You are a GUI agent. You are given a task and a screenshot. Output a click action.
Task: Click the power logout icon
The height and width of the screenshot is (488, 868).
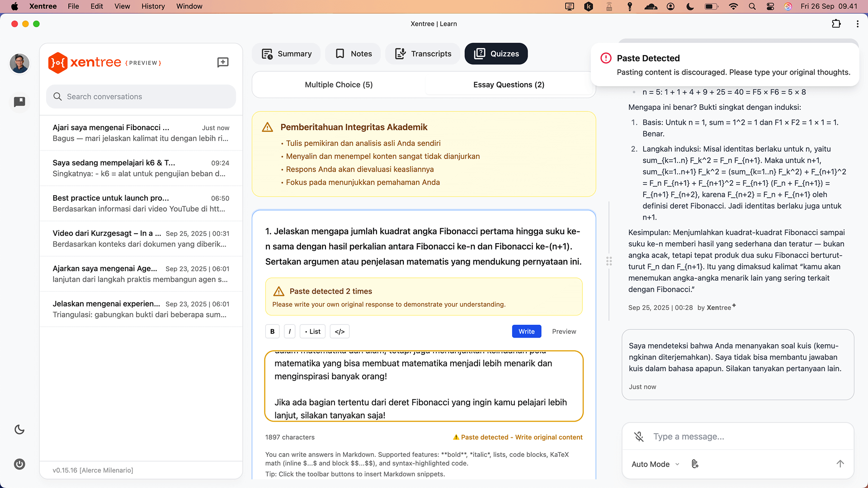tap(19, 464)
